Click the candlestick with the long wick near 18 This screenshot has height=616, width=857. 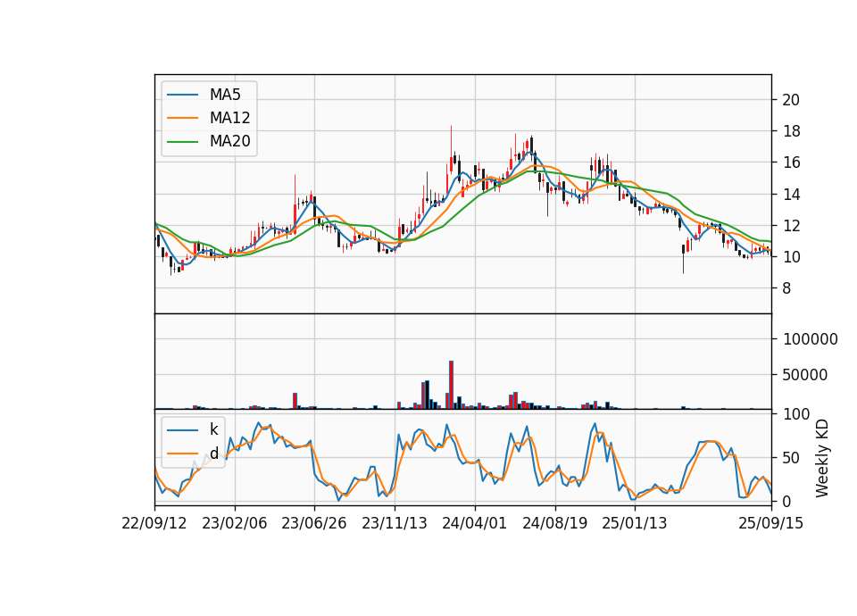coord(452,152)
